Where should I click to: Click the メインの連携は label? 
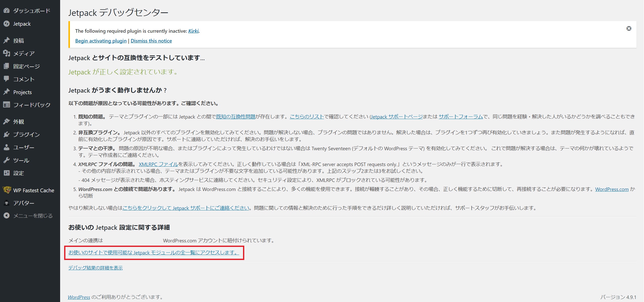(86, 241)
